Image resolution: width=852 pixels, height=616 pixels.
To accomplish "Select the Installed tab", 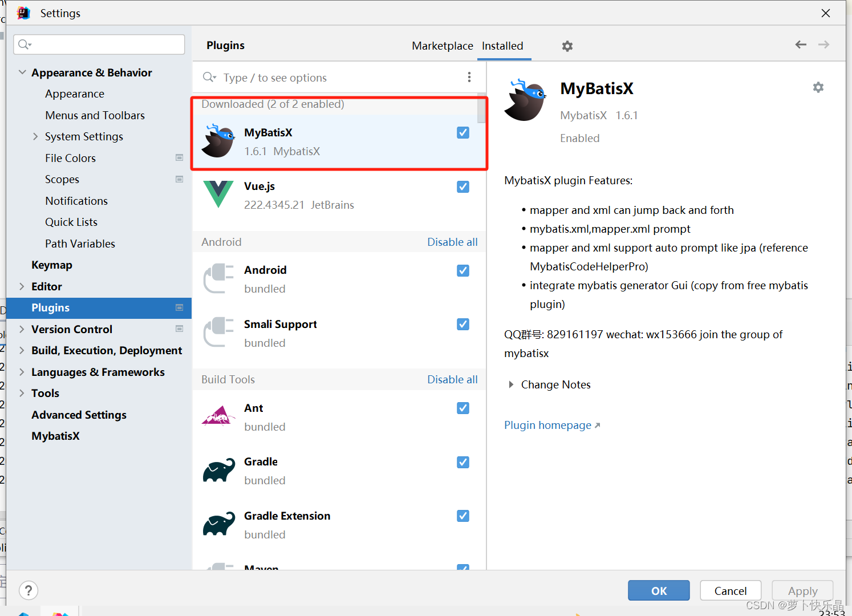I will pos(502,46).
